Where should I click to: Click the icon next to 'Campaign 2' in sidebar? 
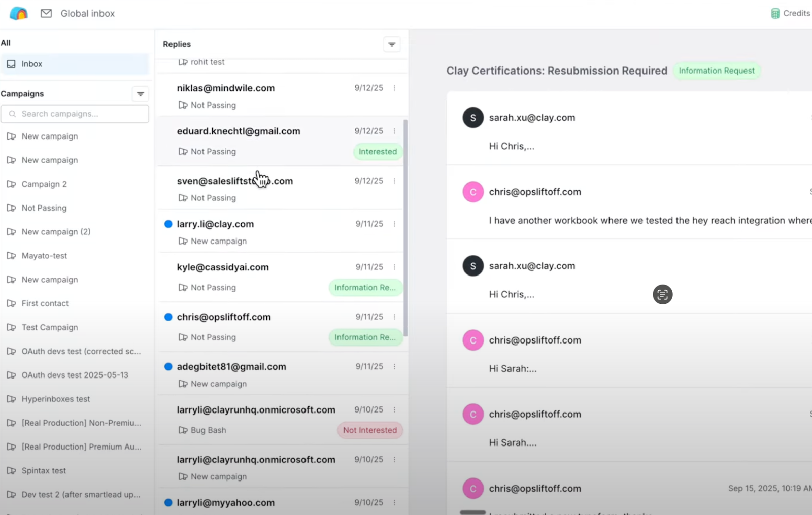click(x=11, y=184)
